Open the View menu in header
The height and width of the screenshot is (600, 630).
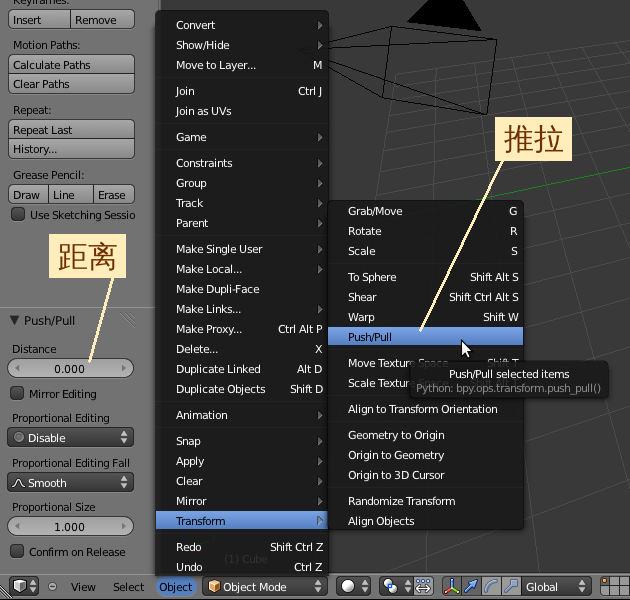[83, 587]
